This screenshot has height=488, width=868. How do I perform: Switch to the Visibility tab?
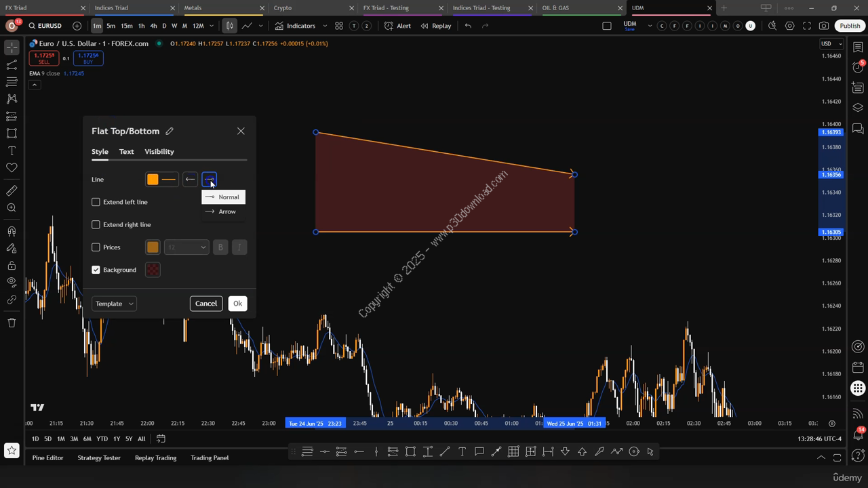click(159, 152)
